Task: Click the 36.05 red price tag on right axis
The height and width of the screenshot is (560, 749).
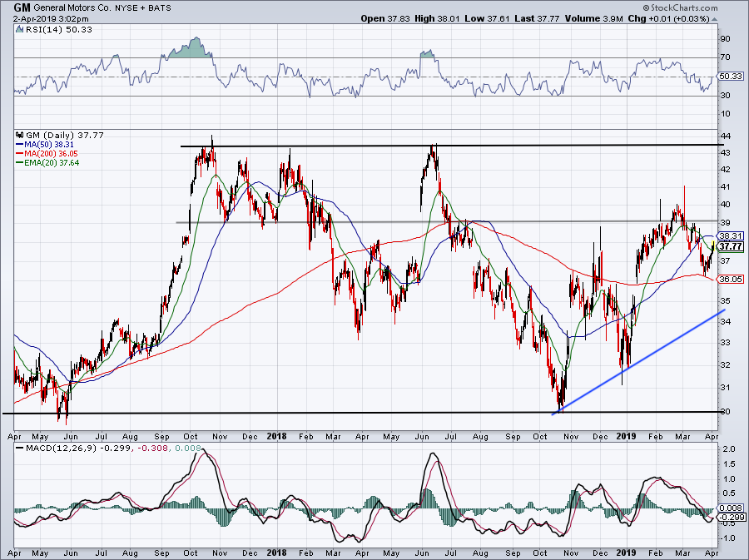Action: [x=731, y=279]
